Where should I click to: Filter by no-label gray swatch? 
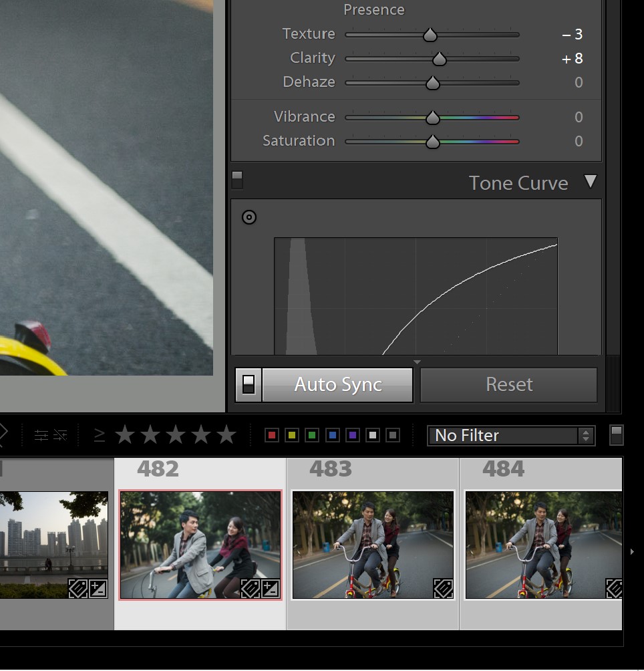(393, 436)
